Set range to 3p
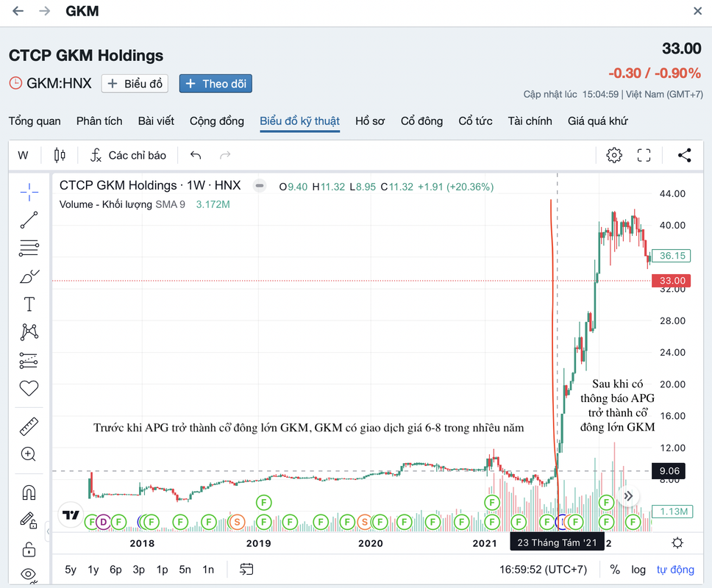The width and height of the screenshot is (712, 588). tap(138, 570)
